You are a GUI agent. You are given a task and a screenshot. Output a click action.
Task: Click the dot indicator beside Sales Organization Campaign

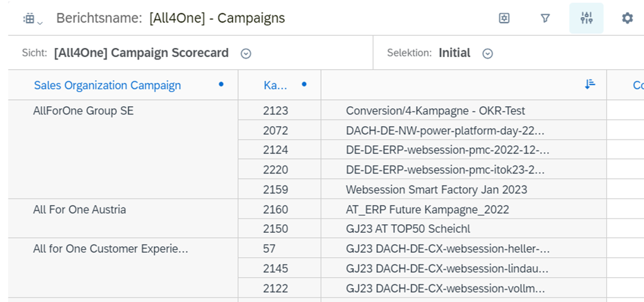pyautogui.click(x=221, y=84)
